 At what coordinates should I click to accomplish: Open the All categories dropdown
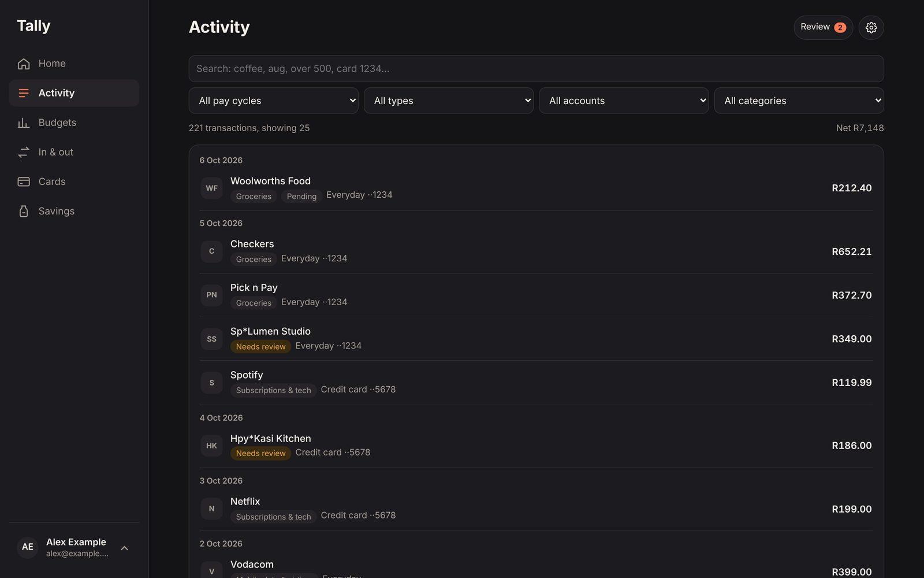coord(799,101)
